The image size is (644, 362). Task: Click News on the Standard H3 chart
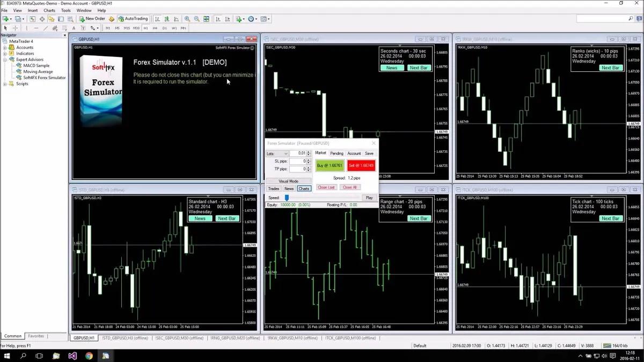(x=200, y=218)
